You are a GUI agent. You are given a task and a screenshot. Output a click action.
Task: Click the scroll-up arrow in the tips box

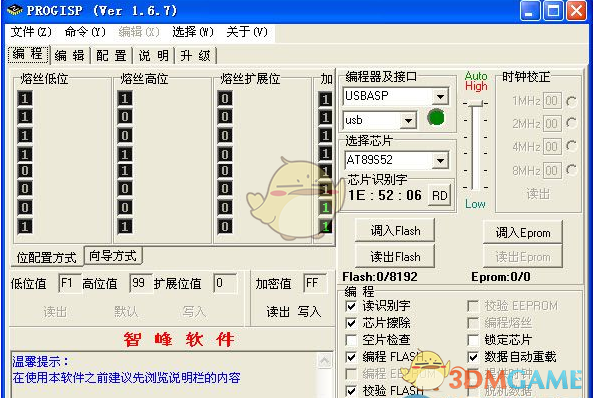(x=324, y=361)
